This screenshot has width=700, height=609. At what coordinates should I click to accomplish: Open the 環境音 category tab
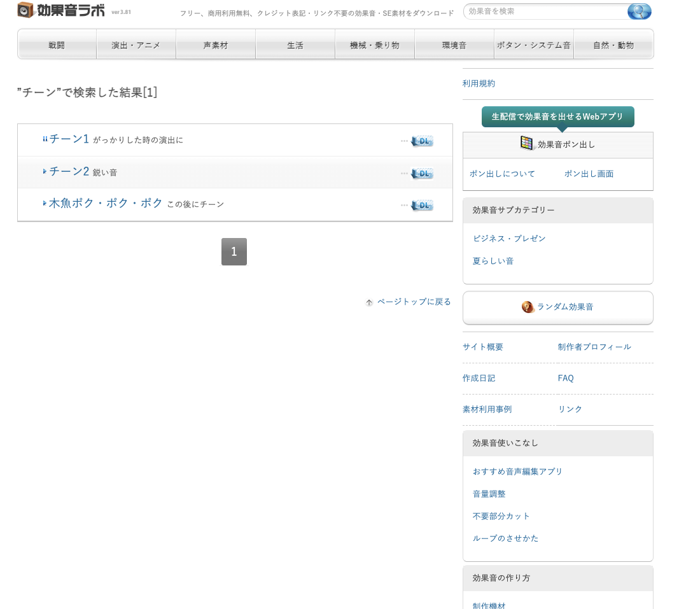pos(454,45)
